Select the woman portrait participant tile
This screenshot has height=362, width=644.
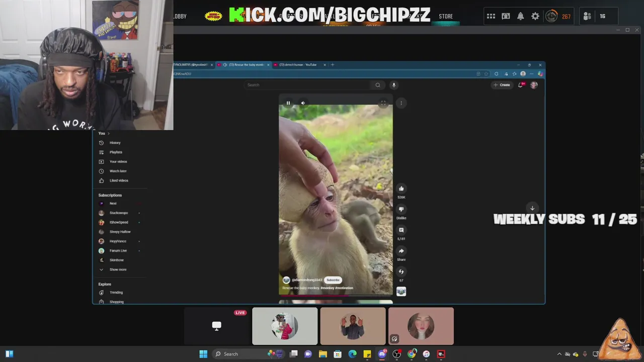tap(421, 326)
